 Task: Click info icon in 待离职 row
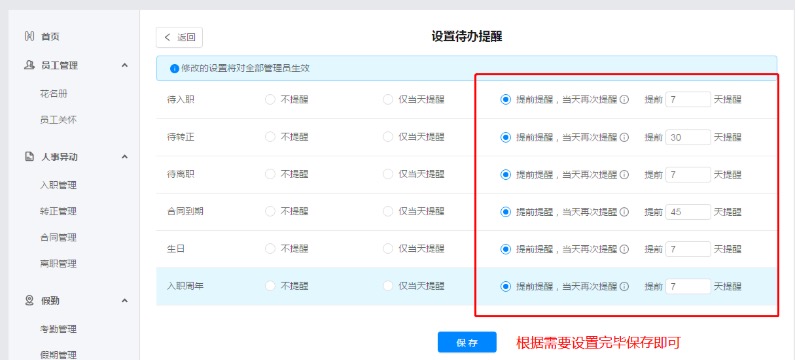click(x=624, y=174)
